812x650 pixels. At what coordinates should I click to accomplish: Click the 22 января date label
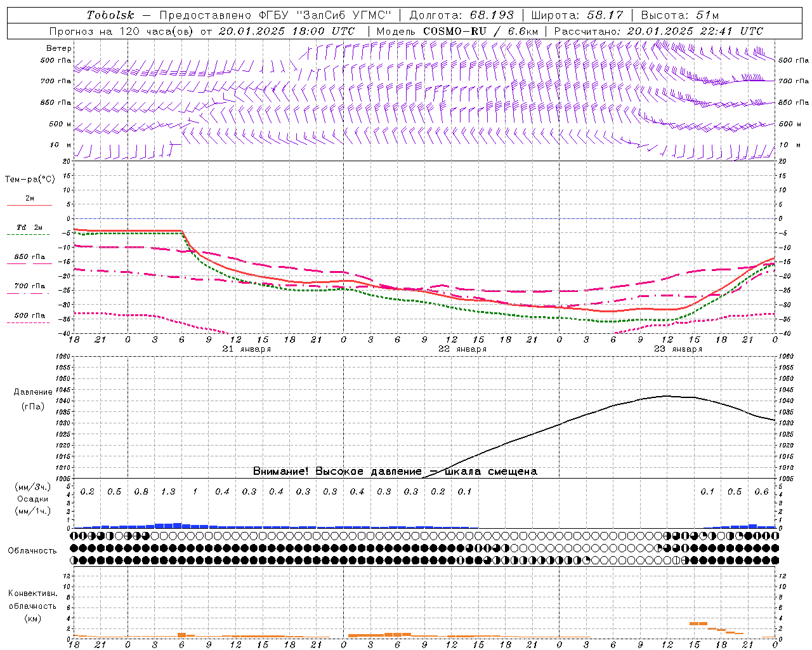click(x=462, y=349)
